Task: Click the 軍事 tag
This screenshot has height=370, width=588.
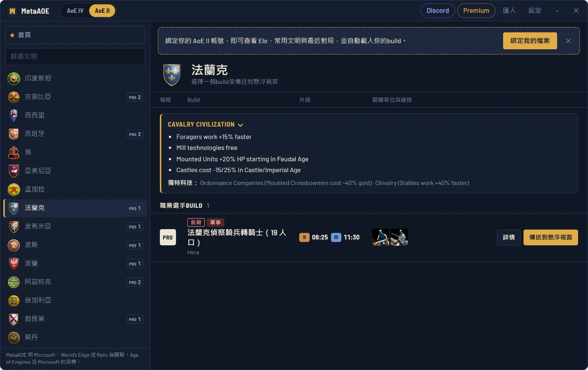Action: (215, 222)
